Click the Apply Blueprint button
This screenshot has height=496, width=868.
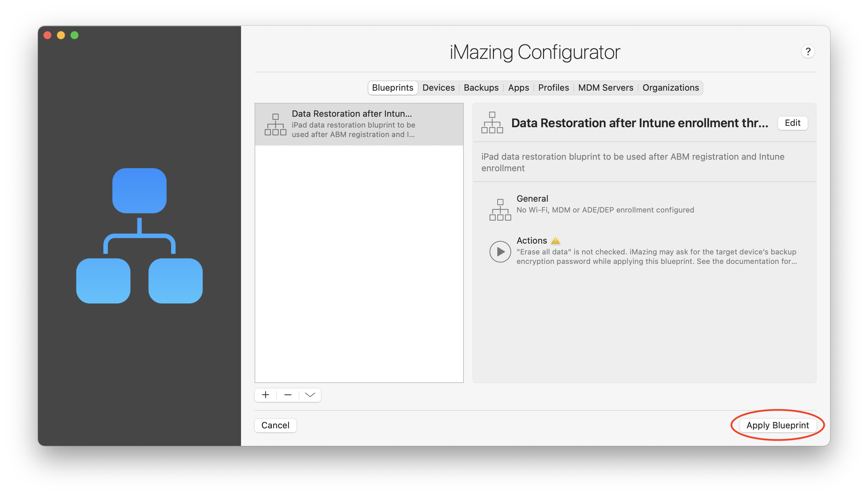[x=777, y=425]
